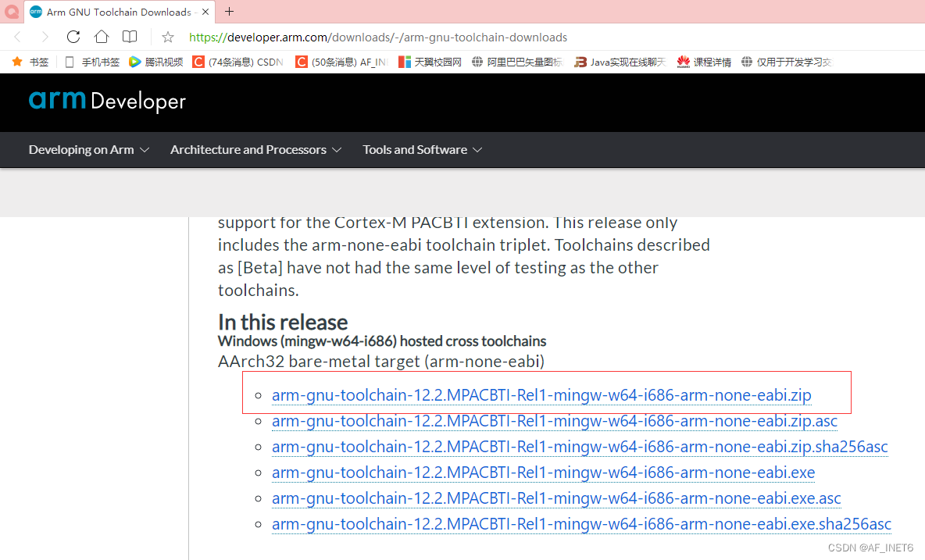Screen dimensions: 925x560
Task: Select the Arm GNU Toolchain Downloads tab
Action: point(120,12)
